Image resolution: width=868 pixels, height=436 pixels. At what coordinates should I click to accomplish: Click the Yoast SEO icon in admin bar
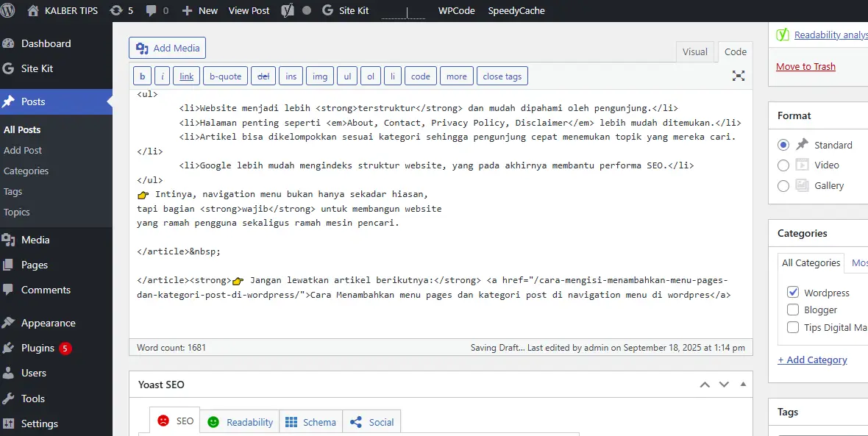click(x=288, y=11)
